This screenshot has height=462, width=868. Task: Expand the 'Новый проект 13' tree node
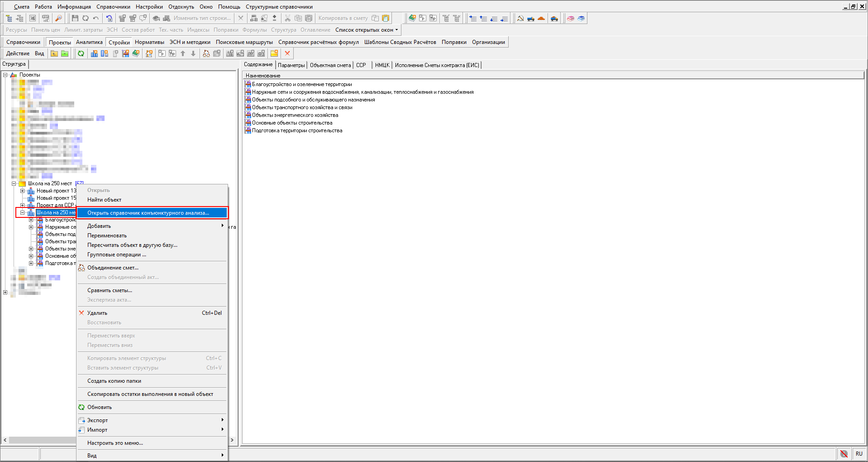click(23, 191)
